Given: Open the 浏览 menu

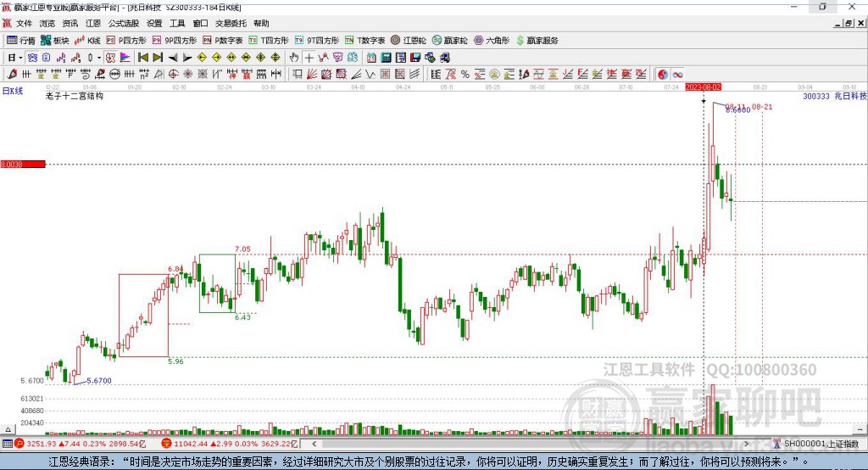Looking at the screenshot, I should [47, 23].
